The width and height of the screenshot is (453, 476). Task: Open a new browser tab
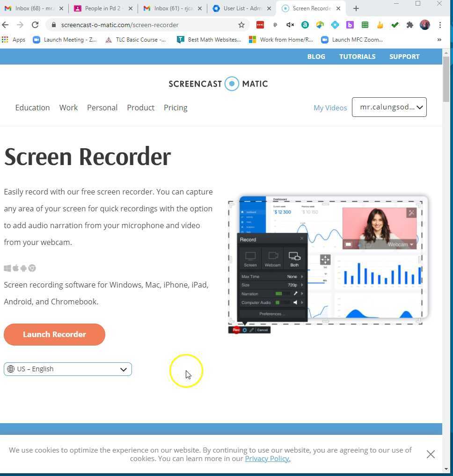click(x=356, y=8)
